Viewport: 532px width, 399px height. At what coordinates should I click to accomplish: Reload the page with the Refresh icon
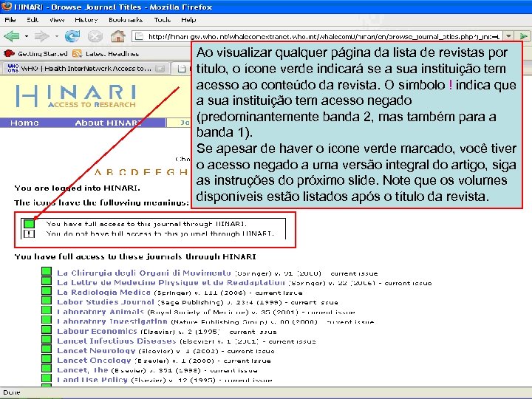[x=72, y=36]
